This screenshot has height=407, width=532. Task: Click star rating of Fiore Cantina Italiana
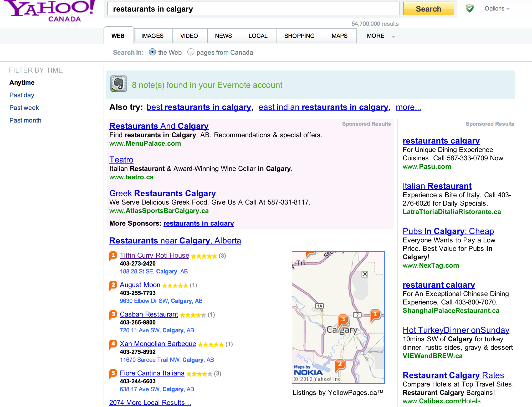[x=199, y=374]
